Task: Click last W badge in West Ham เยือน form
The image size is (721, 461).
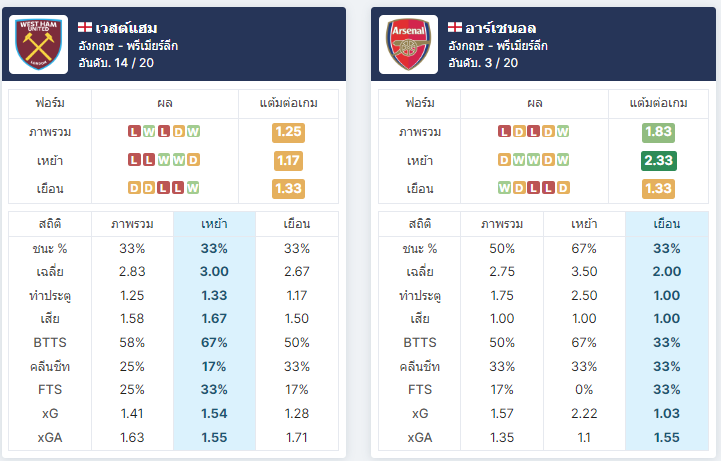Action: [x=193, y=188]
